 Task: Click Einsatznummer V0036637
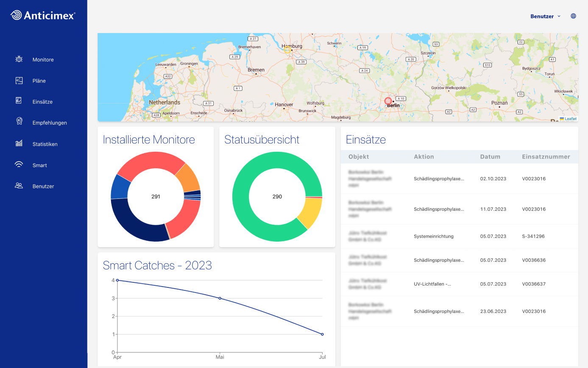click(534, 284)
